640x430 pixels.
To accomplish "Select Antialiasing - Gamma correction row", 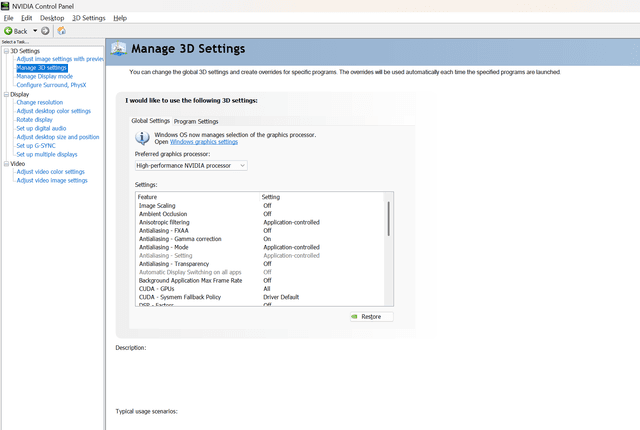I will tap(261, 239).
